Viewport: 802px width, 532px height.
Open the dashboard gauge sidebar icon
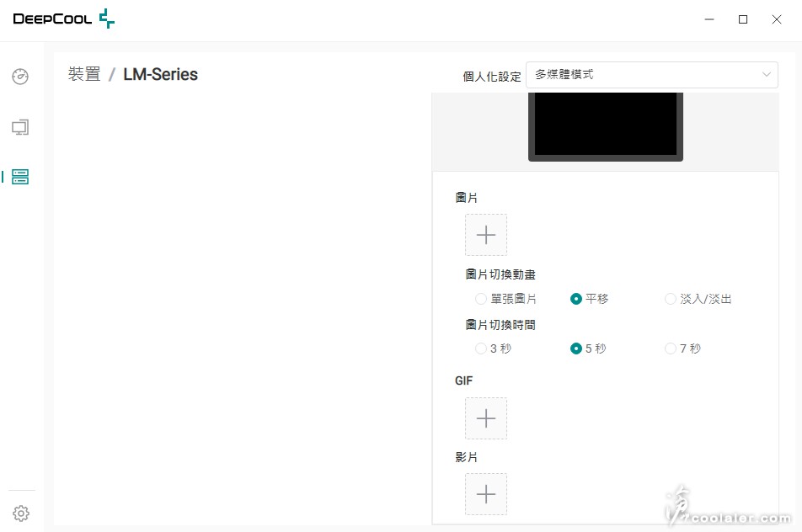(x=20, y=77)
